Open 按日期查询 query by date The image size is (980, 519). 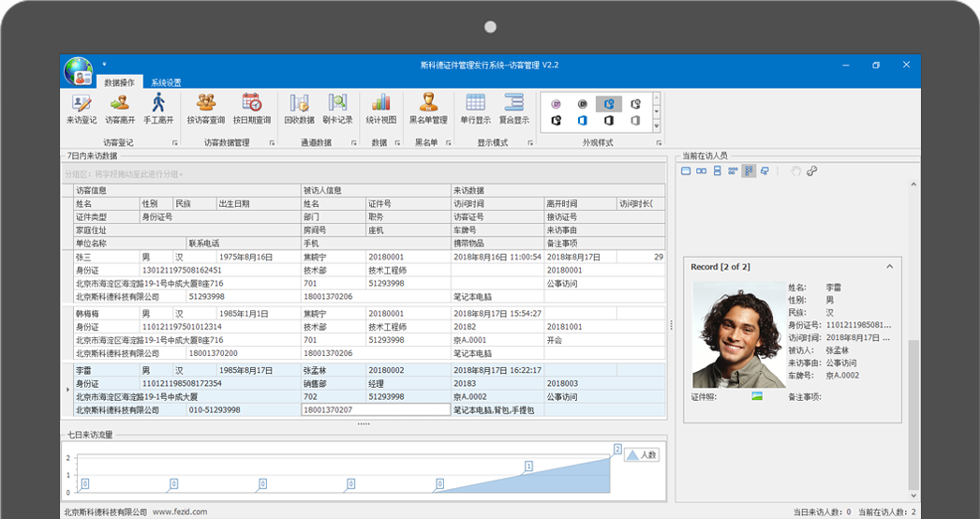[252, 108]
